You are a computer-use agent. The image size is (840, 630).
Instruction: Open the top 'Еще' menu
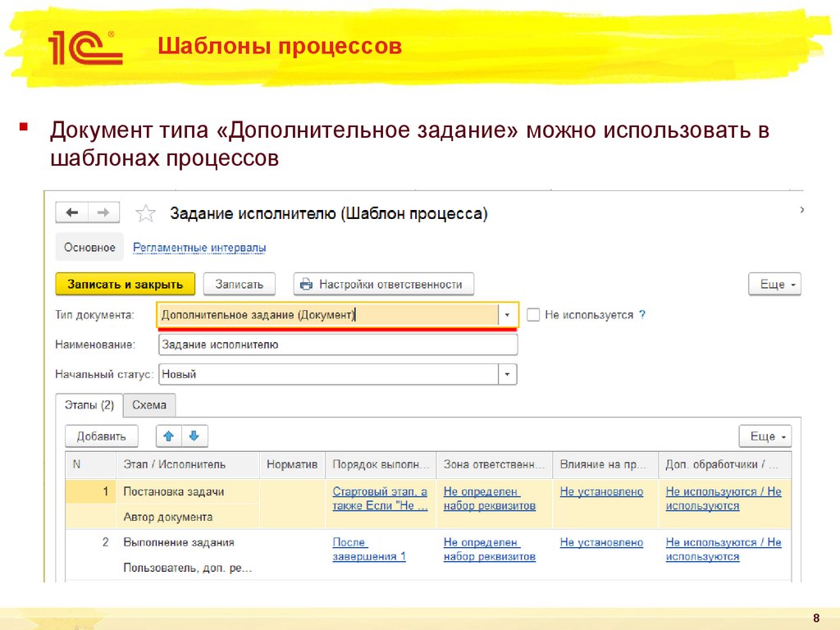[774, 284]
